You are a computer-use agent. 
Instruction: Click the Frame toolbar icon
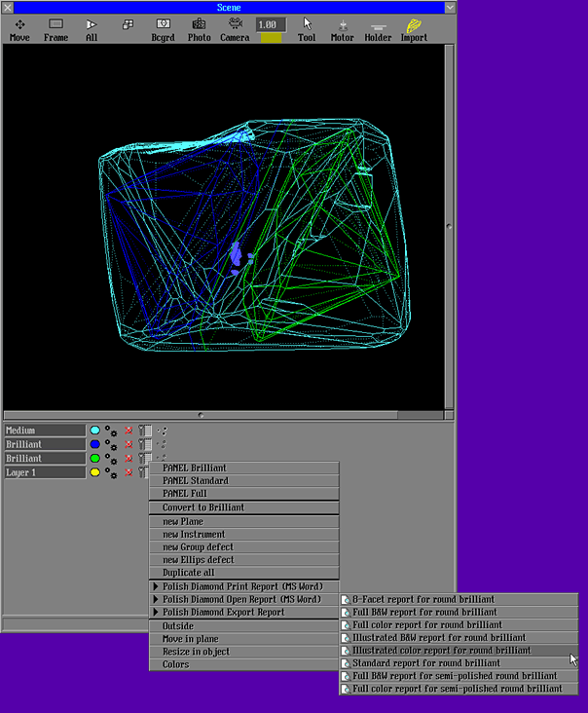[55, 29]
